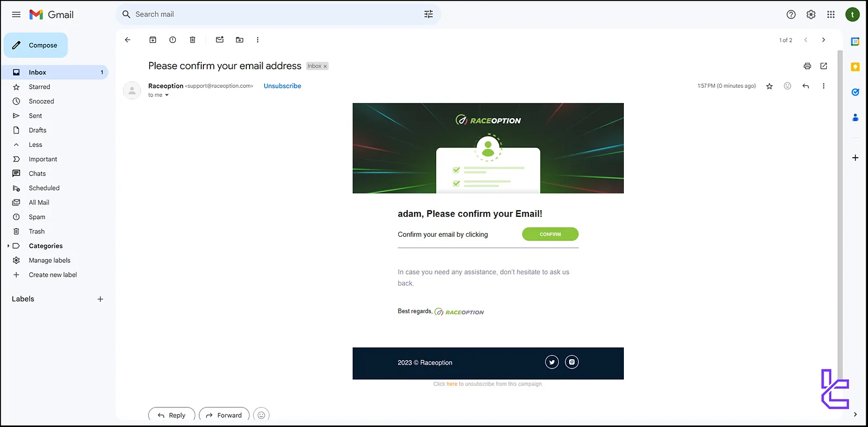Click the sender avatar picture
The width and height of the screenshot is (868, 427).
click(x=132, y=90)
